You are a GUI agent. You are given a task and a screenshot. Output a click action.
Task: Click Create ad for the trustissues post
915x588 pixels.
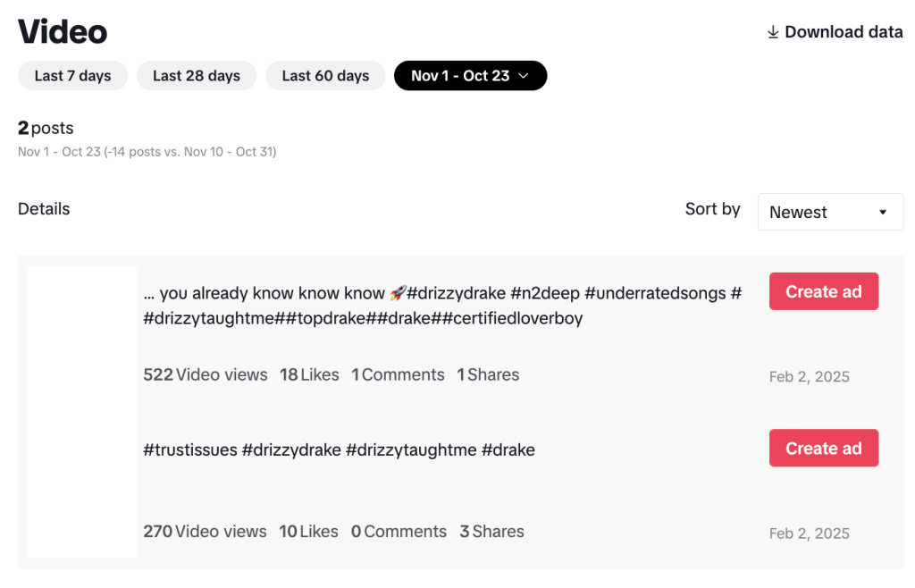click(x=824, y=448)
